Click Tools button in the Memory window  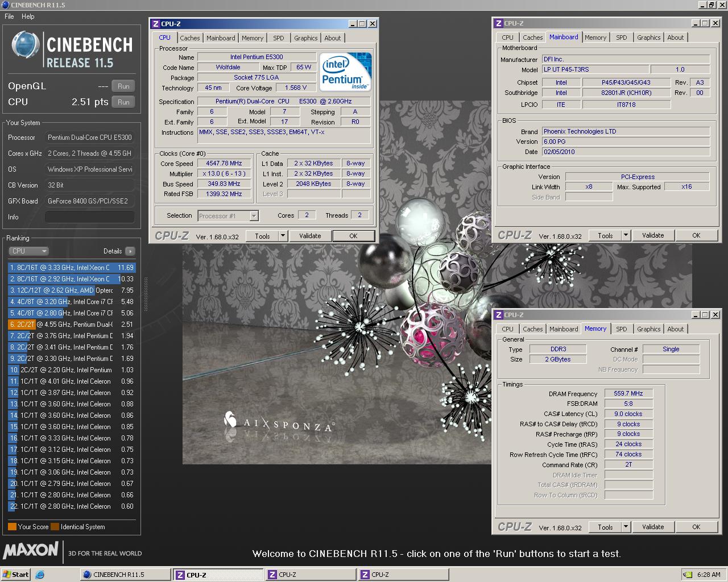[605, 527]
